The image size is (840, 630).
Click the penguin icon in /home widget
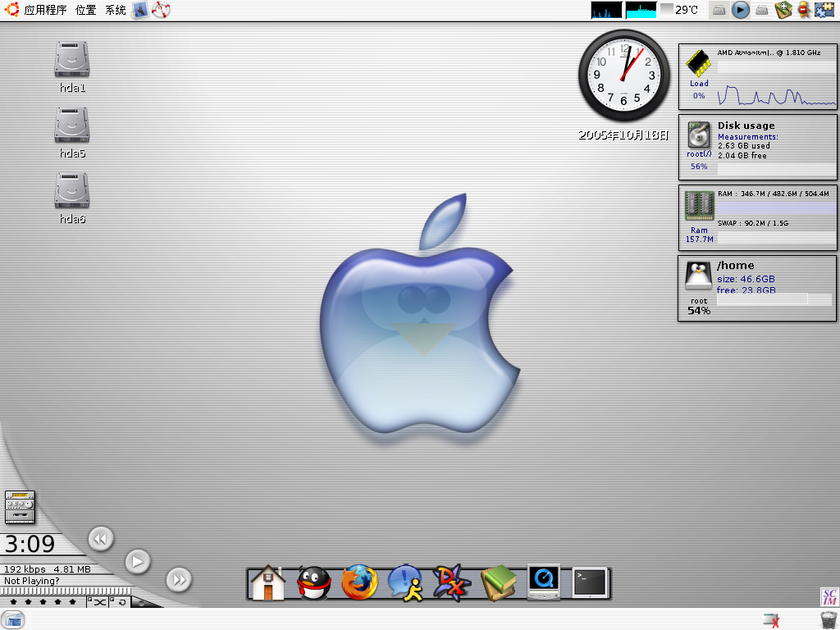click(x=699, y=276)
